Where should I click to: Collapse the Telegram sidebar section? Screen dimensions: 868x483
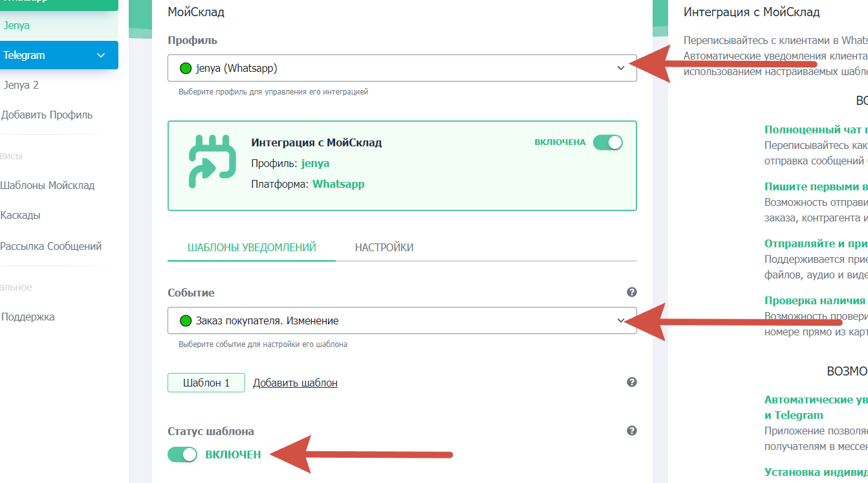[x=101, y=55]
